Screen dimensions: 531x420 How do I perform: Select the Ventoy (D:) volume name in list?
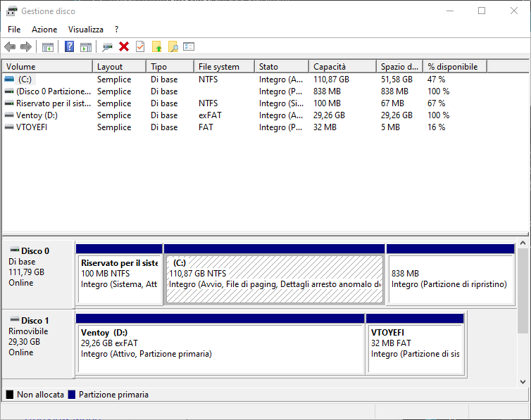point(37,115)
